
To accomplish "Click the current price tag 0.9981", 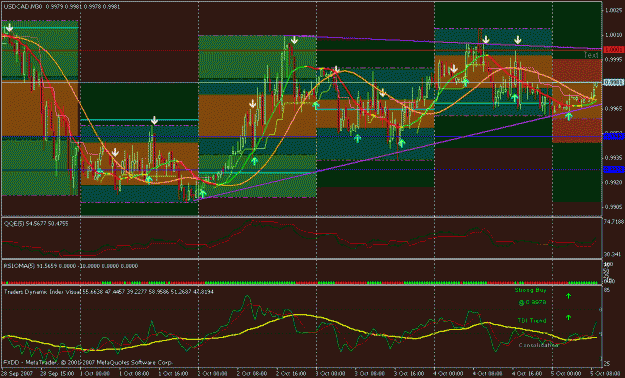I will (614, 83).
